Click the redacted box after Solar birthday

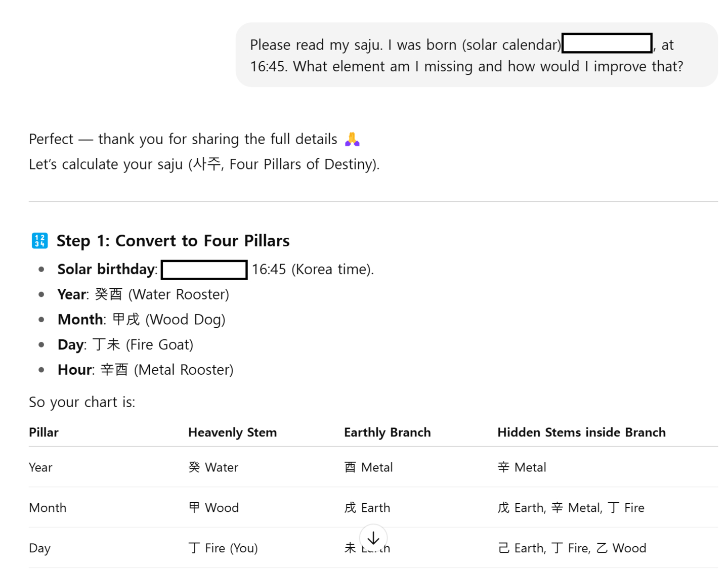(204, 270)
